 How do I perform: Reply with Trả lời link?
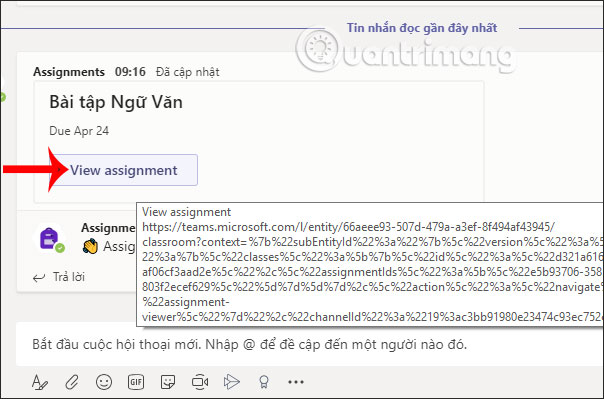pos(59,277)
